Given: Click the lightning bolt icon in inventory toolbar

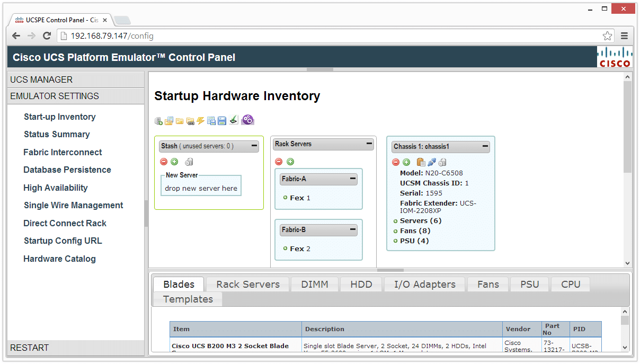Looking at the screenshot, I should click(200, 121).
